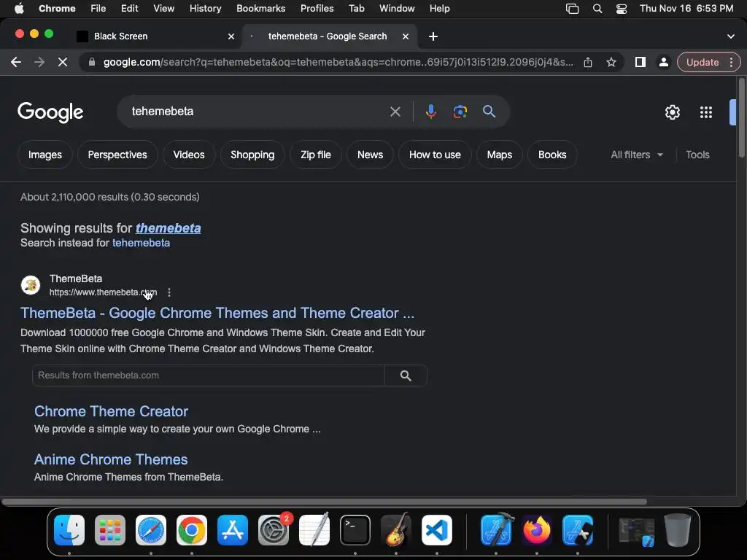Open the History menu
The height and width of the screenshot is (560, 747).
click(205, 9)
